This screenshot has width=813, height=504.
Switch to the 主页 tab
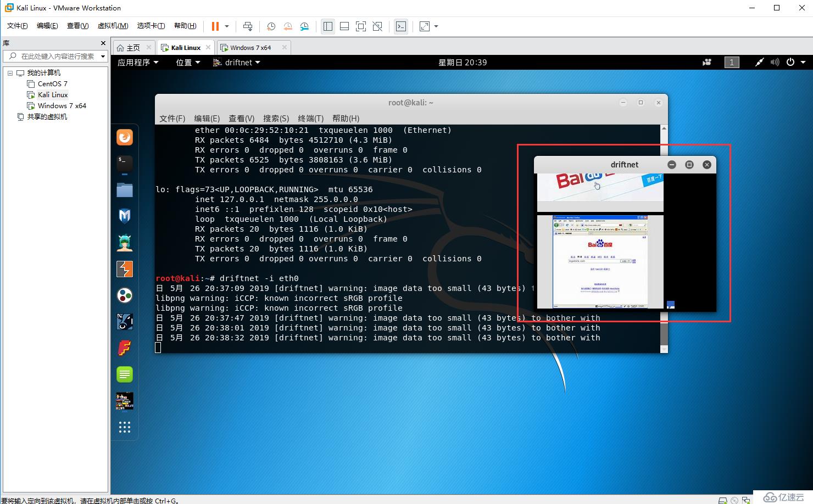133,48
